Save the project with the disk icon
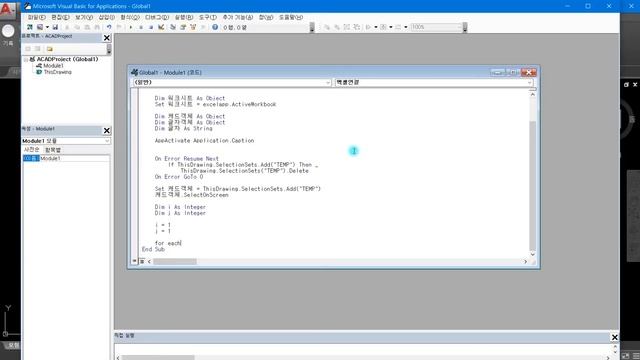Viewport: 640px width, 360px height. (55, 27)
